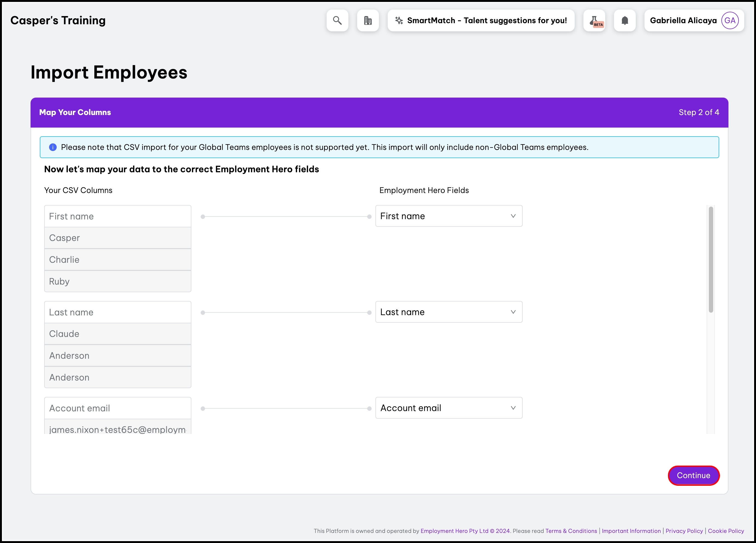
Task: Open the BETA lab flask icon
Action: tap(594, 20)
